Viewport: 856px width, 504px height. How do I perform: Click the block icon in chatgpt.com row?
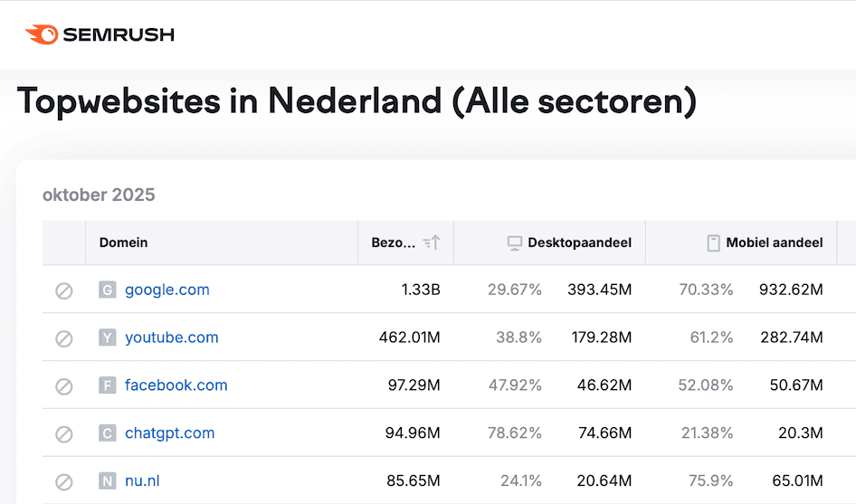[x=64, y=434]
